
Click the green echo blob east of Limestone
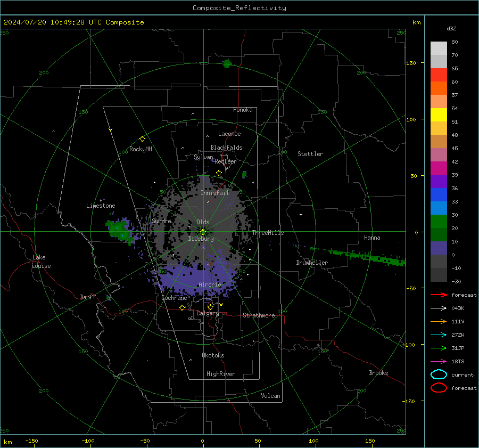pyautogui.click(x=119, y=231)
